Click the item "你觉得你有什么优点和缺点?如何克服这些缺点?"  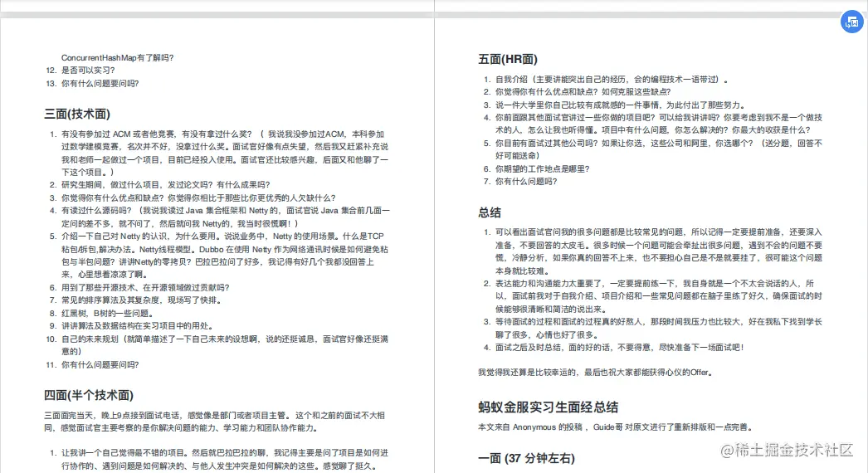583,92
